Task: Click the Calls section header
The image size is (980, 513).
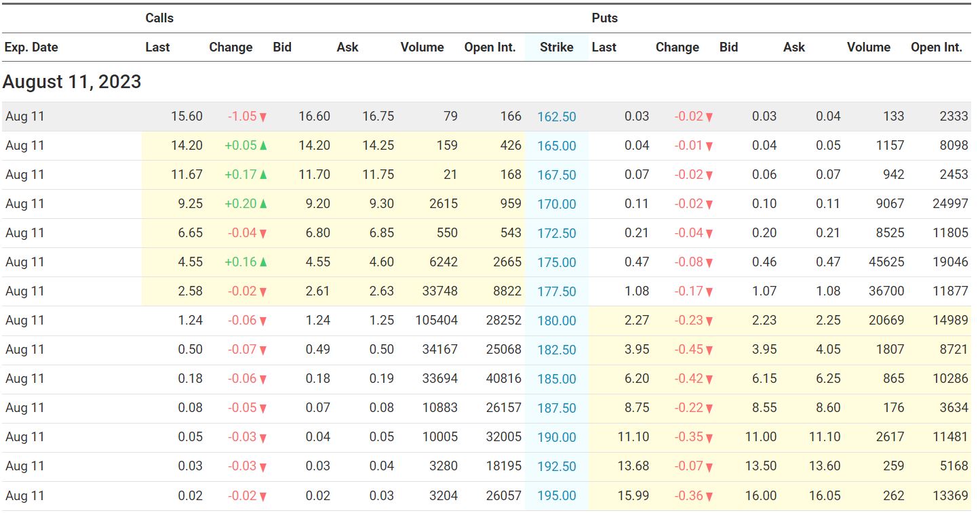Action: [x=159, y=18]
